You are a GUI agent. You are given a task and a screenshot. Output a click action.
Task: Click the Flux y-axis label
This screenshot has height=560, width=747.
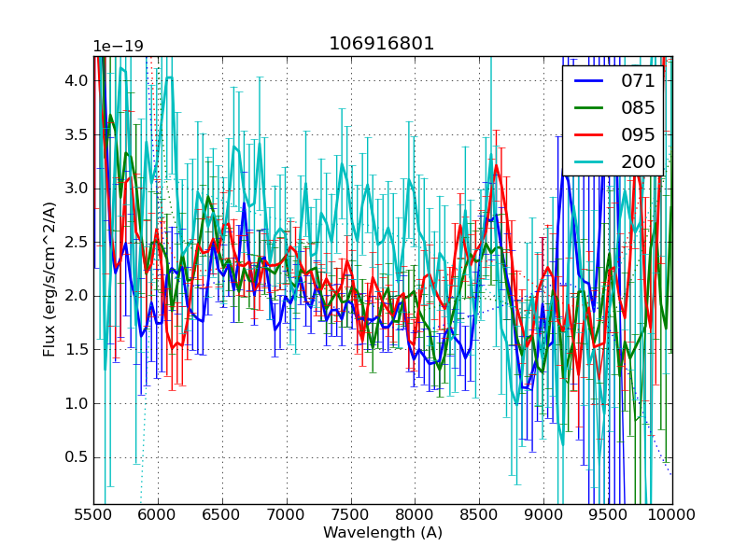[49, 280]
